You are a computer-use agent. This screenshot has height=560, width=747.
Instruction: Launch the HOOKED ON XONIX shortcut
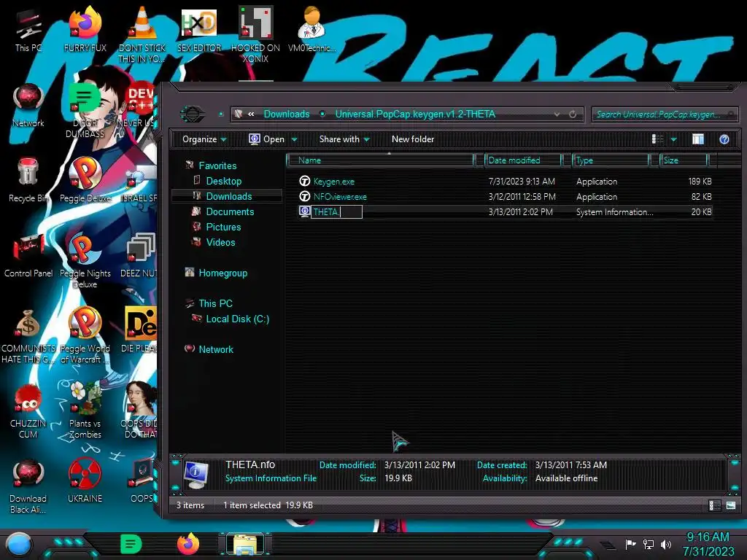(255, 34)
